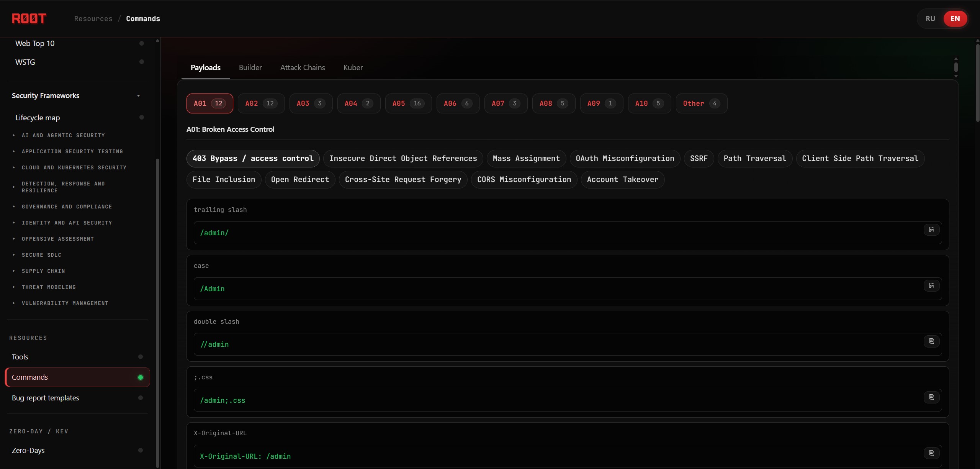Image resolution: width=980 pixels, height=469 pixels.
Task: Select Insecure Direct Object References chip
Action: (403, 159)
